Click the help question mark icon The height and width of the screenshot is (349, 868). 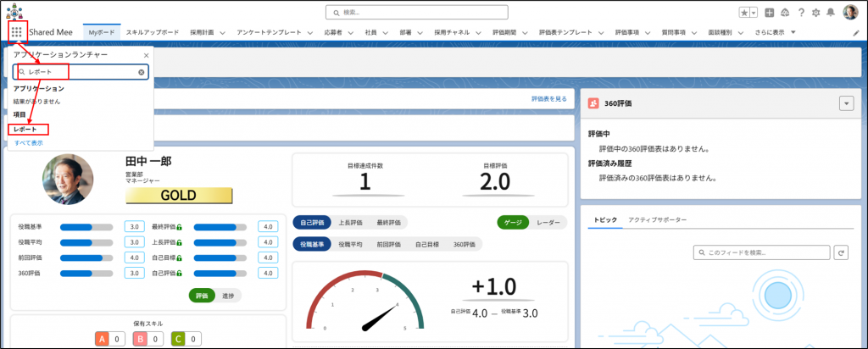[x=800, y=13]
